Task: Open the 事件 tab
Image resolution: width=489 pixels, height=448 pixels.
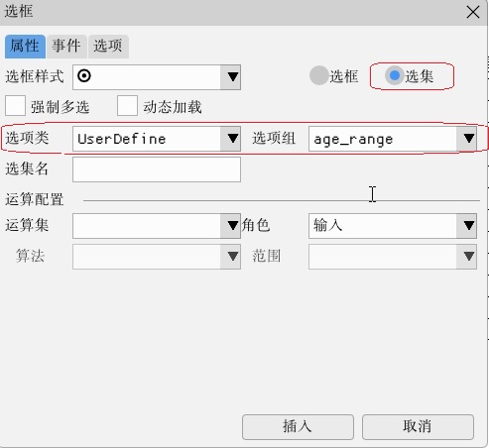Action: click(66, 47)
